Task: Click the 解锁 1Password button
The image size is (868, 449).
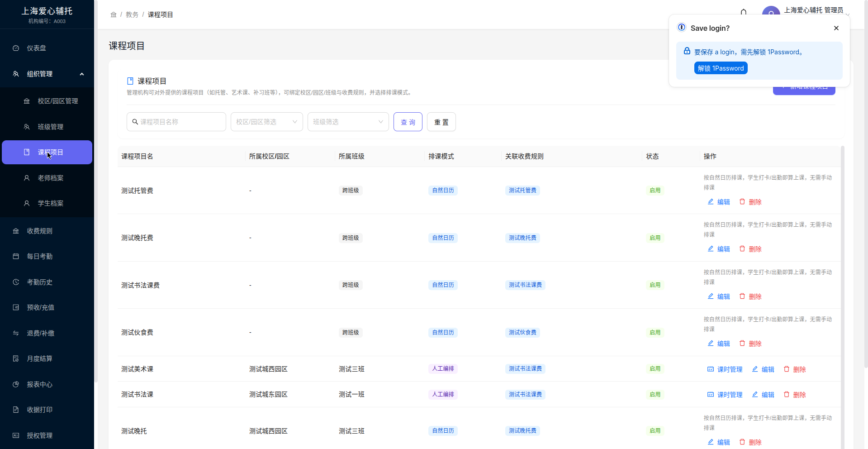Action: click(721, 68)
